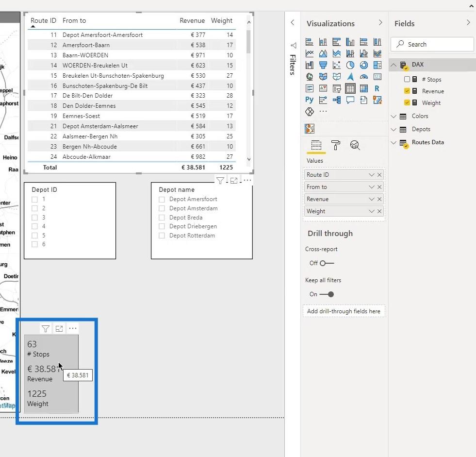Open From to value dropdown arrow

tap(371, 187)
